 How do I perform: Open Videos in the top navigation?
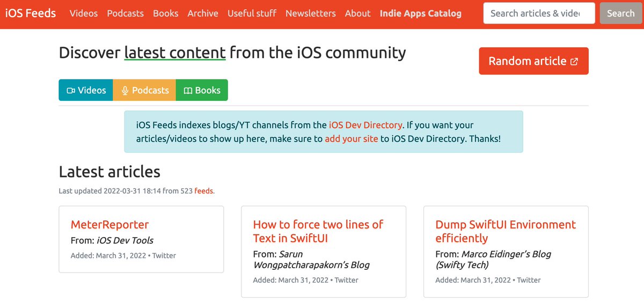(x=84, y=13)
